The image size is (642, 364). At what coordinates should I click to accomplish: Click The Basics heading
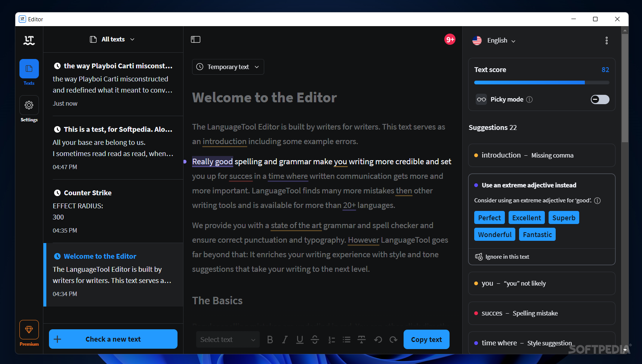click(x=217, y=301)
